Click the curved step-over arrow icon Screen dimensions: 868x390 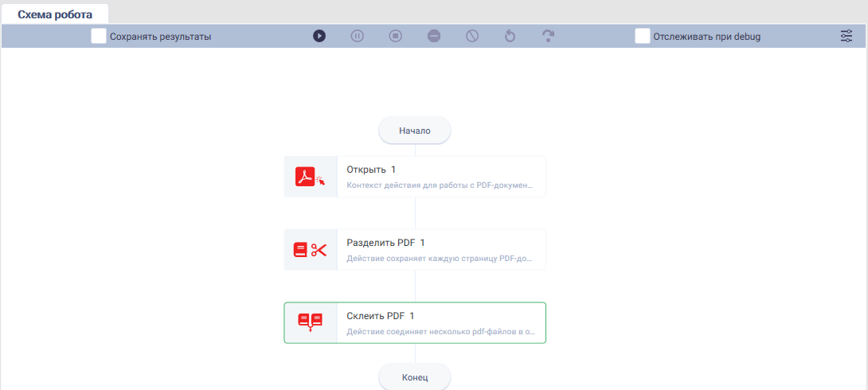point(548,36)
